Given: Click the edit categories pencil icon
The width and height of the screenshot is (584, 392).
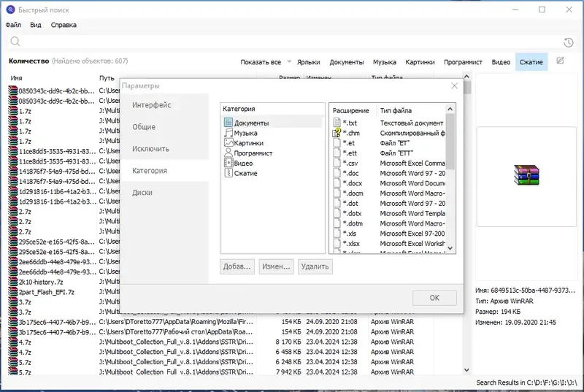Looking at the screenshot, I should pyautogui.click(x=560, y=61).
